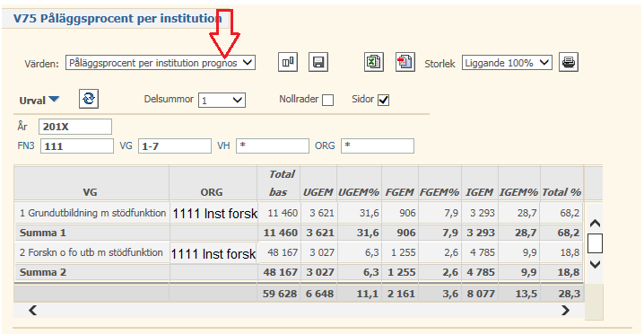Uncheck the Sidor checkbox
This screenshot has width=644, height=335.
click(383, 100)
